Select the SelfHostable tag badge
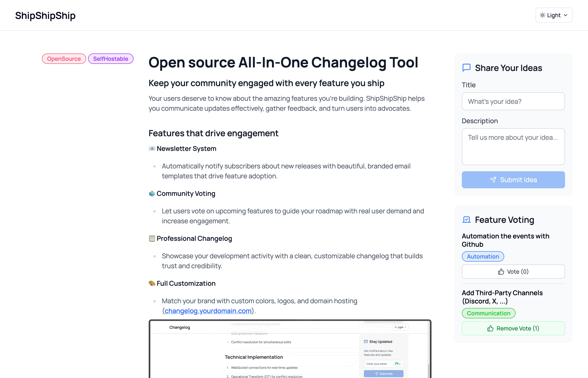Screen dimensions: 588x378 pos(111,59)
